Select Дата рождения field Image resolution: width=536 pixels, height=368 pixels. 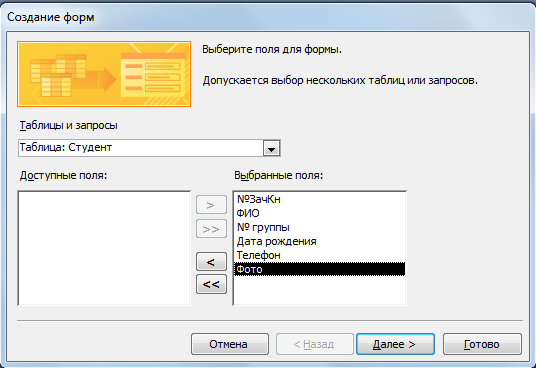[x=319, y=241]
